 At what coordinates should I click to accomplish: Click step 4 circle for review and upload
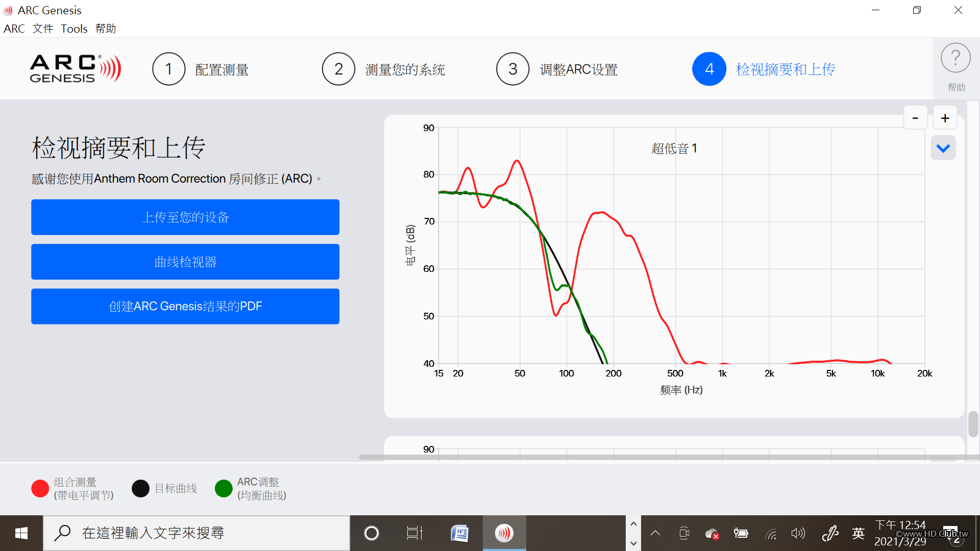click(709, 69)
